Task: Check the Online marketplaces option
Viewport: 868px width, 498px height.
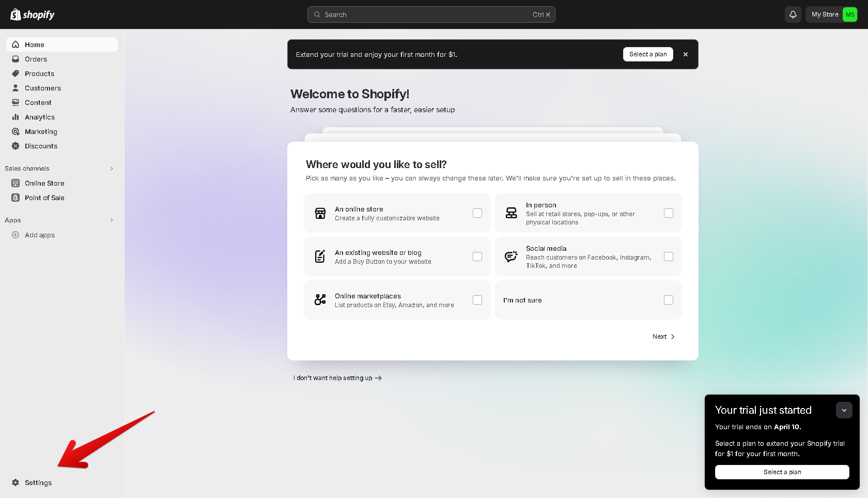Action: pos(477,300)
